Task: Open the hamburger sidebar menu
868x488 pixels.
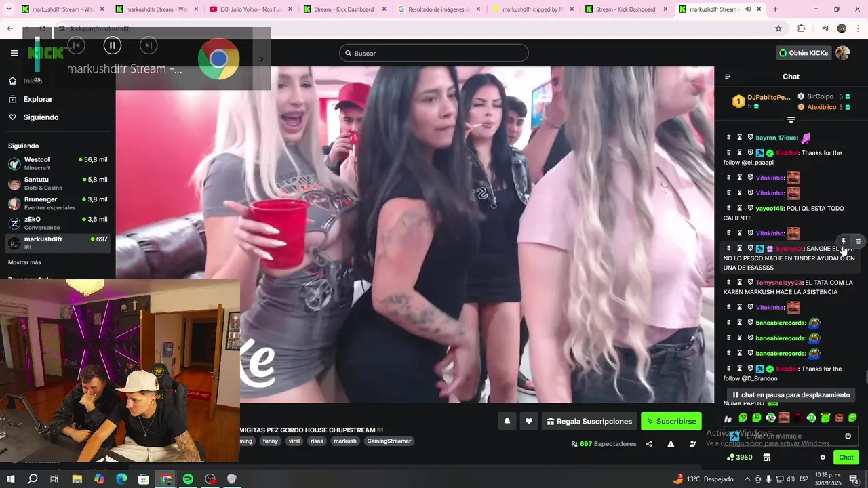Action: click(x=14, y=53)
